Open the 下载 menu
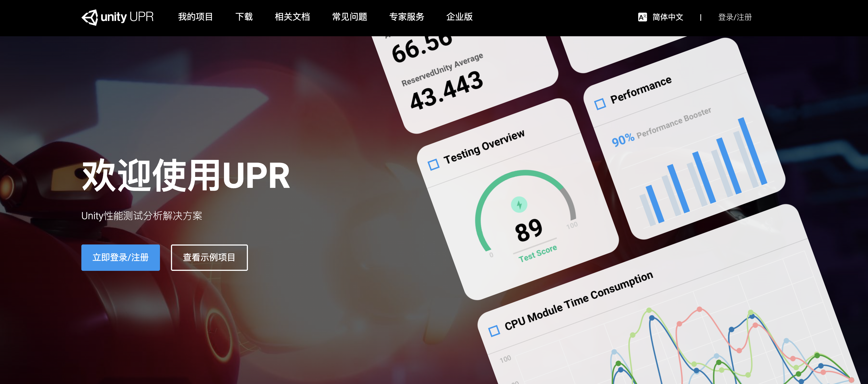Viewport: 868px width, 384px height. (x=244, y=17)
